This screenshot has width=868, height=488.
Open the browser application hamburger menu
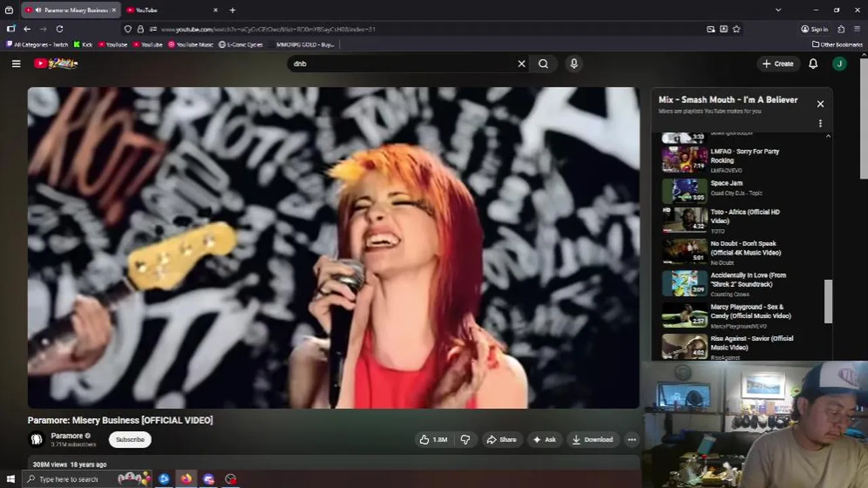click(858, 29)
